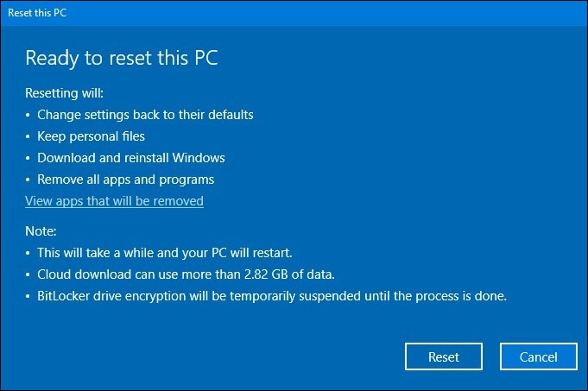Screen dimensions: 588x391
Task: Select the Note: label
Action: [x=41, y=231]
